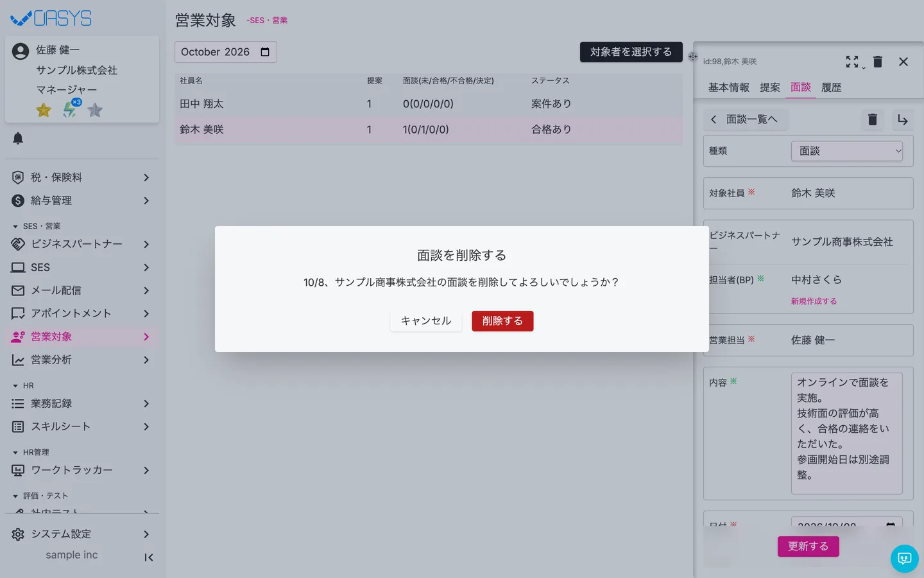Switch to the 履歴 tab
The height and width of the screenshot is (578, 924).
(832, 87)
